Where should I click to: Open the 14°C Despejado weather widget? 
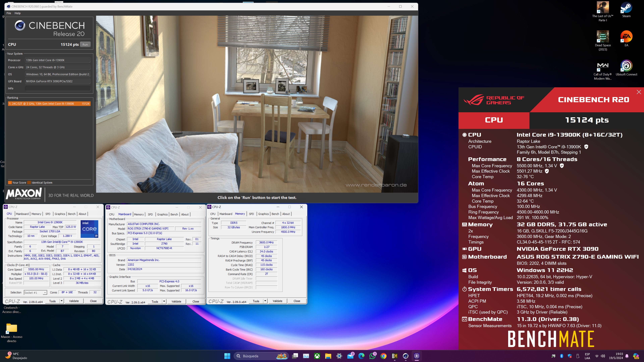16,356
